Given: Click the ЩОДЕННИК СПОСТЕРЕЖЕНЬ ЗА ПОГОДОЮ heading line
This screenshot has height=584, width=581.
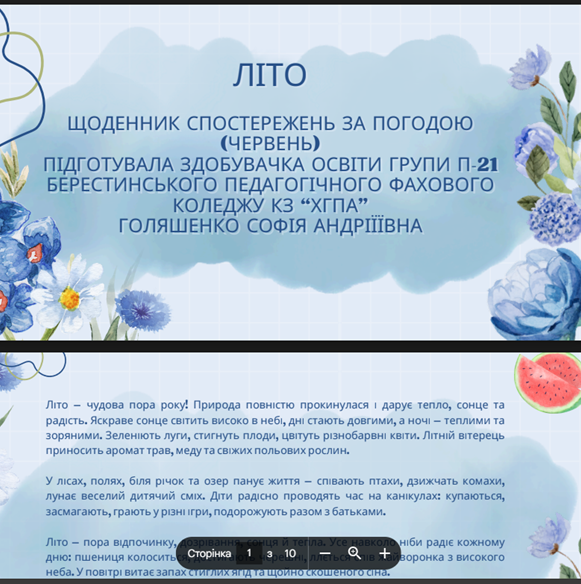Looking at the screenshot, I should [270, 123].
